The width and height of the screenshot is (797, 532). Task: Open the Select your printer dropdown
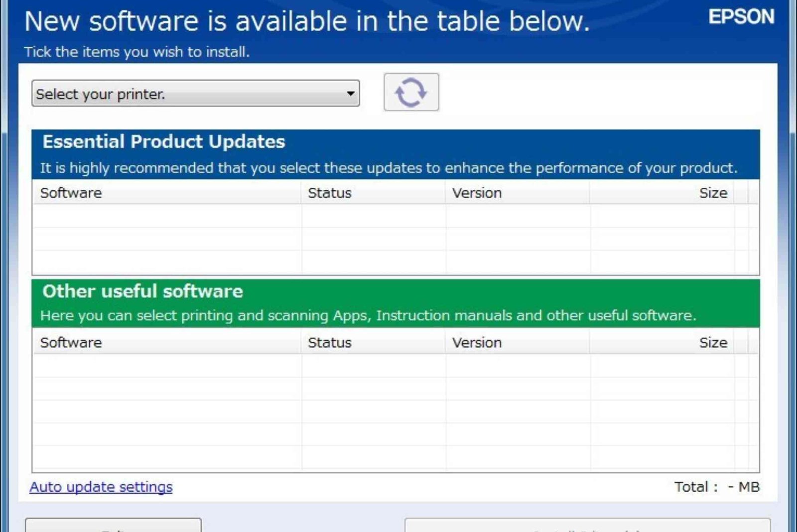[195, 93]
